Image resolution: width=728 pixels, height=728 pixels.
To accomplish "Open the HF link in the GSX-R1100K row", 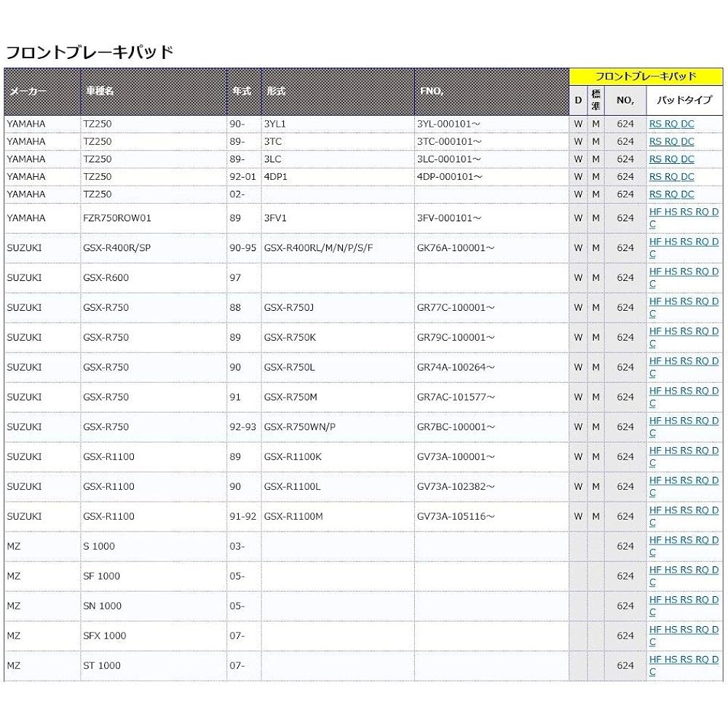I will [655, 451].
